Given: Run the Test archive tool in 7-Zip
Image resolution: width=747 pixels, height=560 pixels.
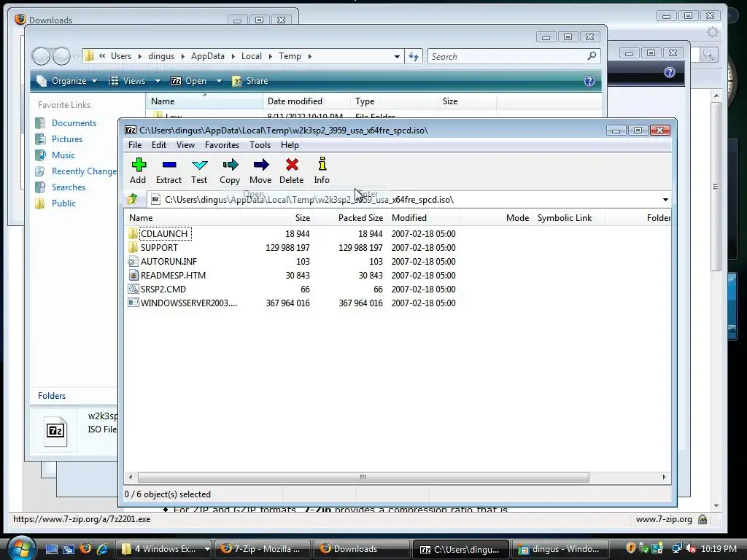Looking at the screenshot, I should 199,171.
